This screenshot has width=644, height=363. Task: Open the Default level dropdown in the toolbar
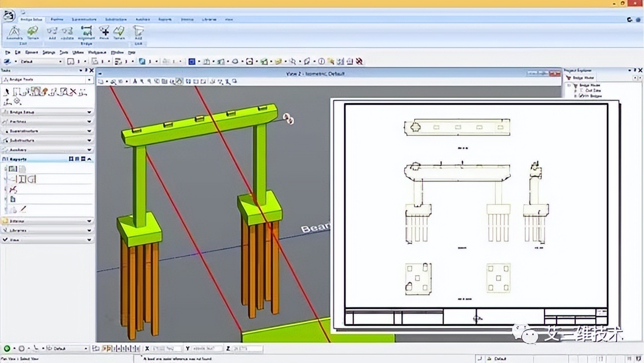60,61
